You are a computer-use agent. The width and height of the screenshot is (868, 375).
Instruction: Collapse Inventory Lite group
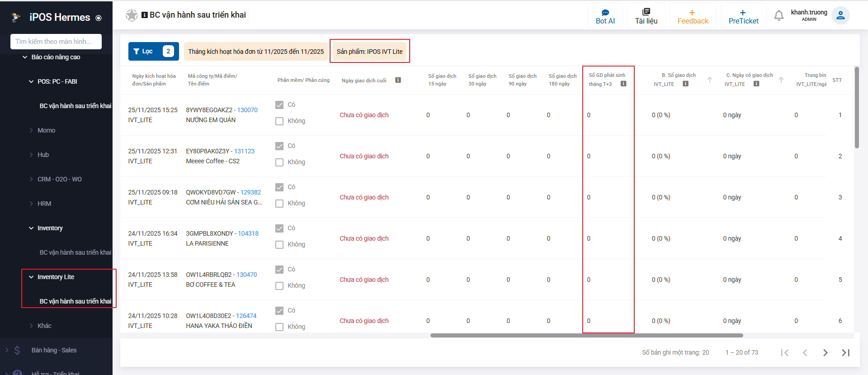(x=31, y=277)
